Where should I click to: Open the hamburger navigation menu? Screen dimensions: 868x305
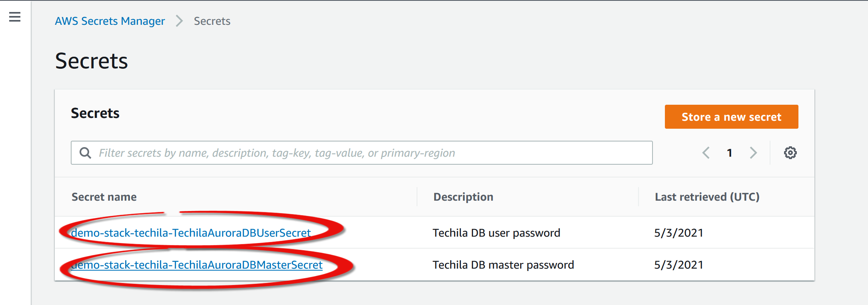pos(15,17)
